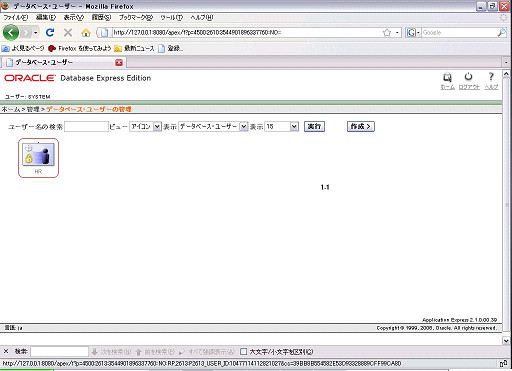Image resolution: width=512 pixels, height=371 pixels.
Task: Close the データベース・ユーザー tab
Action: (119, 62)
